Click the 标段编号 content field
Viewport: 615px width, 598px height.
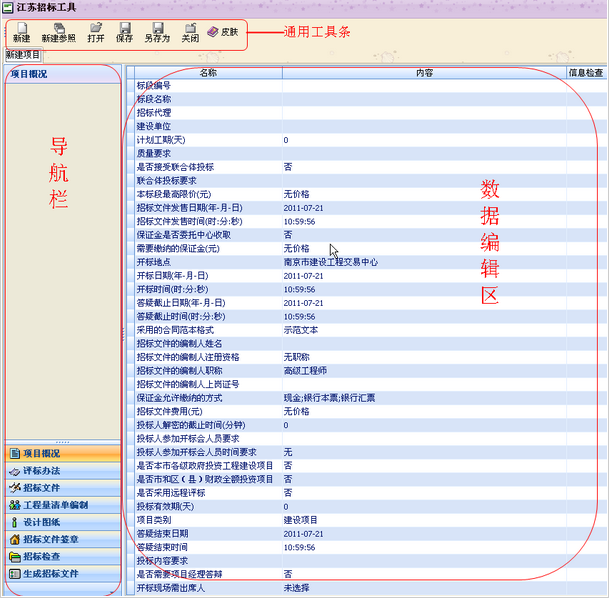coord(424,86)
